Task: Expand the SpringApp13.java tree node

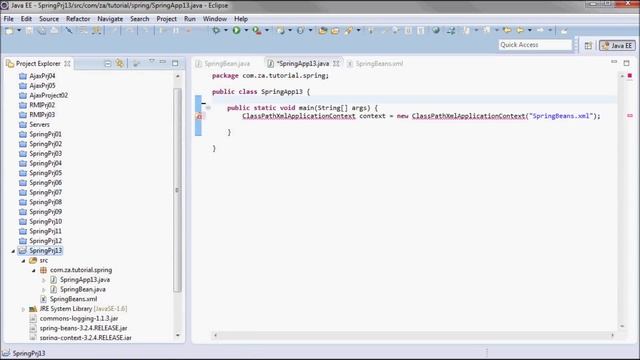Action: [x=44, y=280]
